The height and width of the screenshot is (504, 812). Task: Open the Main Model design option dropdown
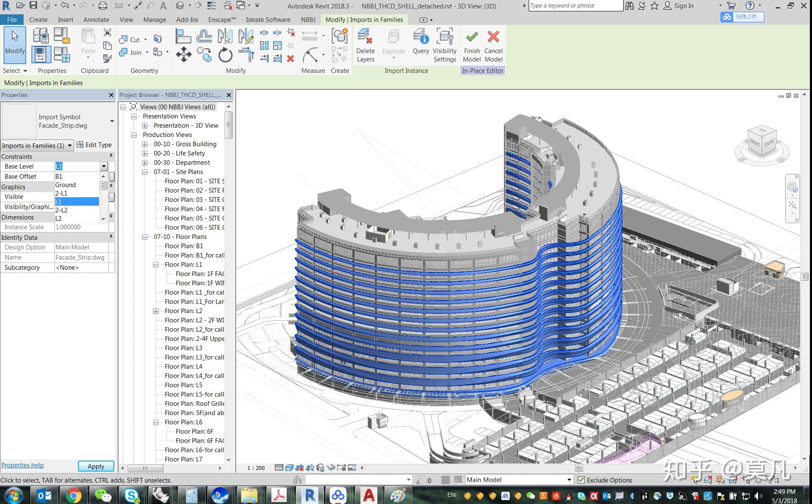click(x=569, y=480)
